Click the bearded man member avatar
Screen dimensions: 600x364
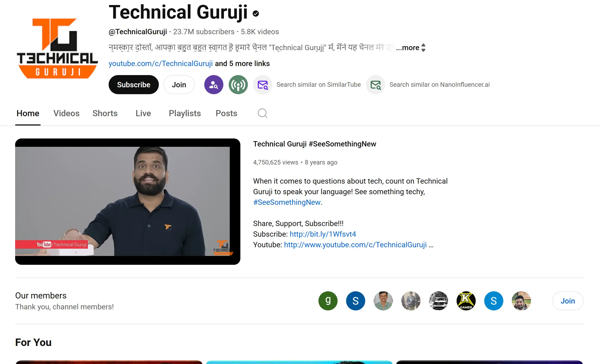pyautogui.click(x=521, y=301)
